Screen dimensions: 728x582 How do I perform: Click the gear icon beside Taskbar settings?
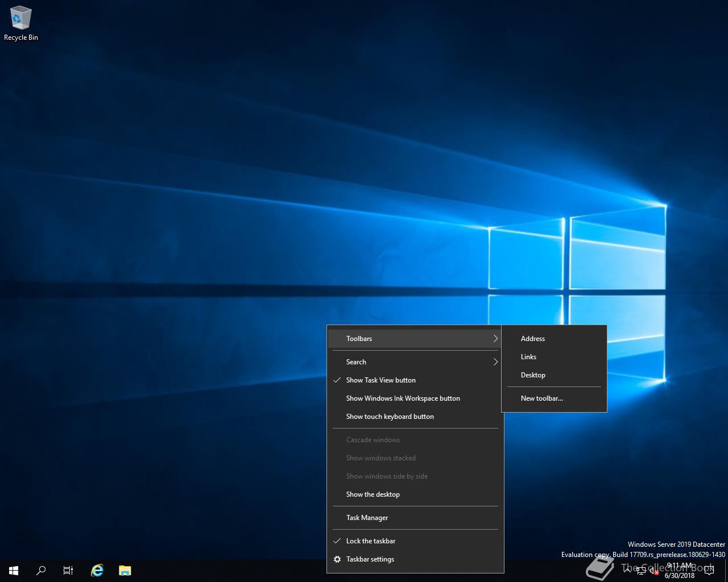pos(337,559)
